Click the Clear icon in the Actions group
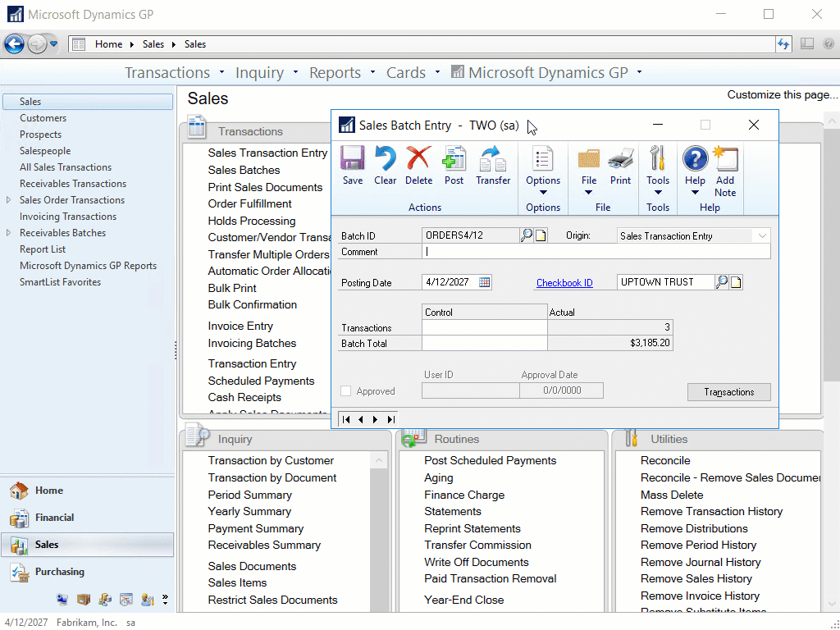840x630 pixels. (386, 159)
